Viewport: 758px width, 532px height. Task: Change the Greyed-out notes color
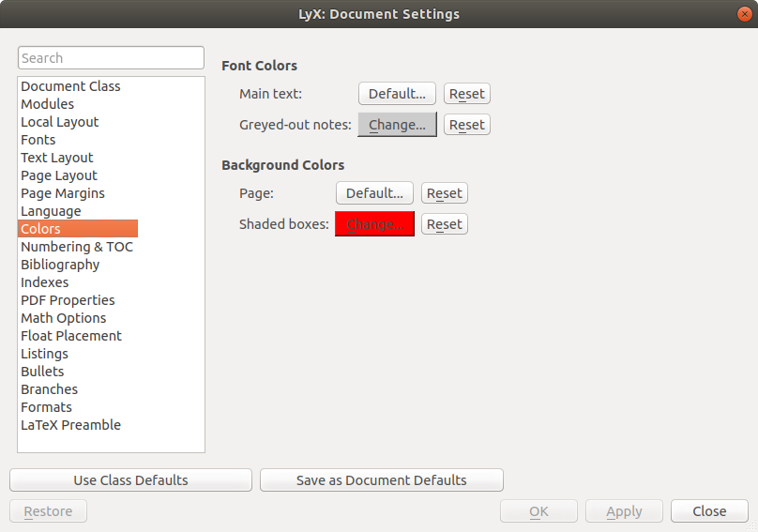(x=397, y=125)
